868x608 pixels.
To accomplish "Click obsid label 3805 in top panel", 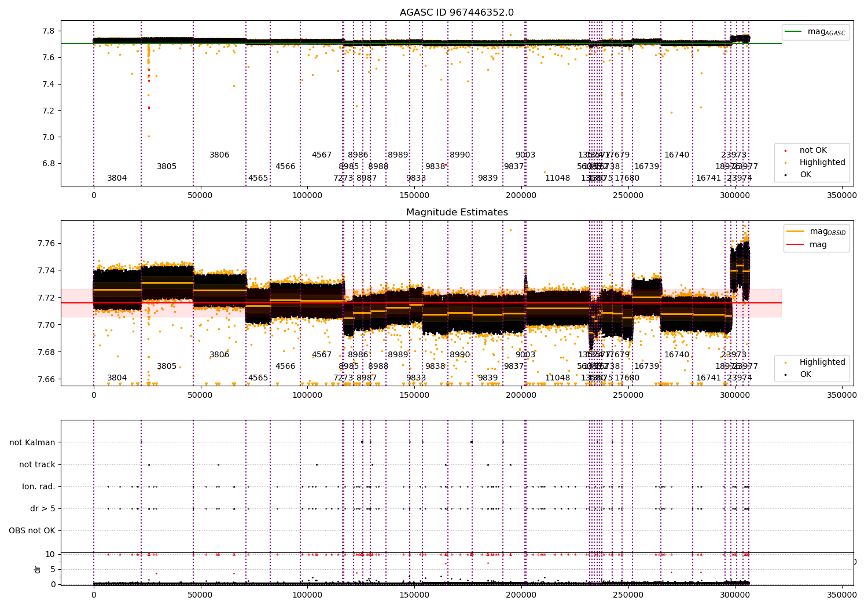I will (167, 167).
